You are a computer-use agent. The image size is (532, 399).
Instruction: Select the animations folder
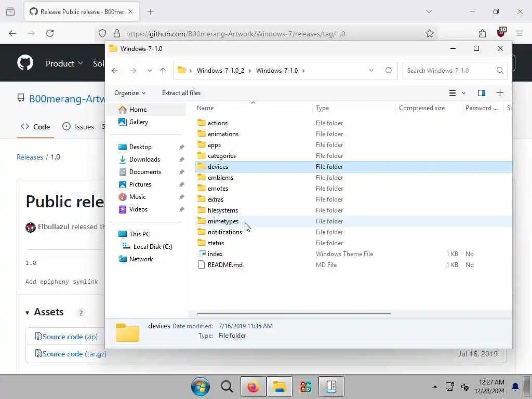click(x=223, y=134)
